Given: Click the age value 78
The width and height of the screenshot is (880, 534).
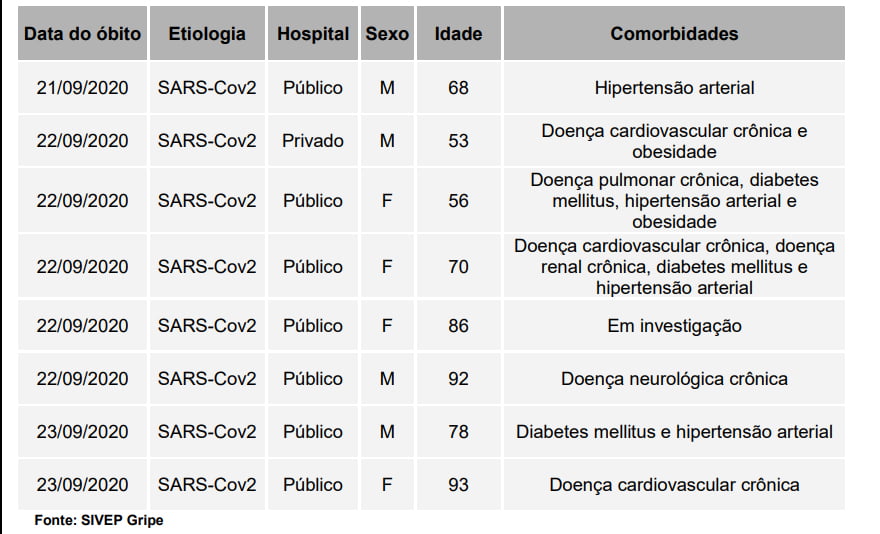Looking at the screenshot, I should [458, 432].
